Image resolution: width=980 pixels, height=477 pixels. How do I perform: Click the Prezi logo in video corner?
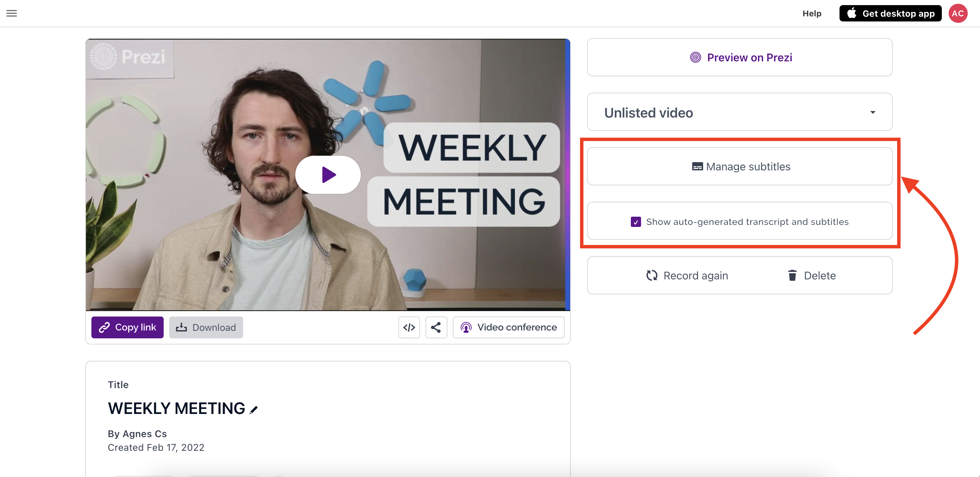pyautogui.click(x=128, y=57)
